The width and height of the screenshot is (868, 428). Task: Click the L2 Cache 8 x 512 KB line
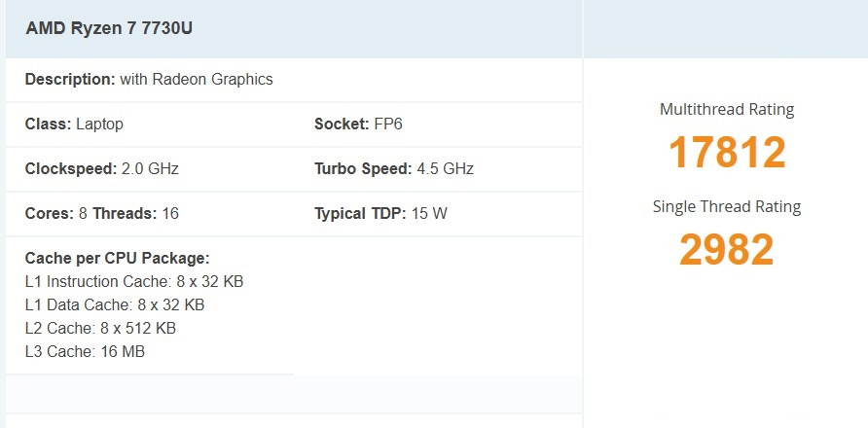(100, 329)
